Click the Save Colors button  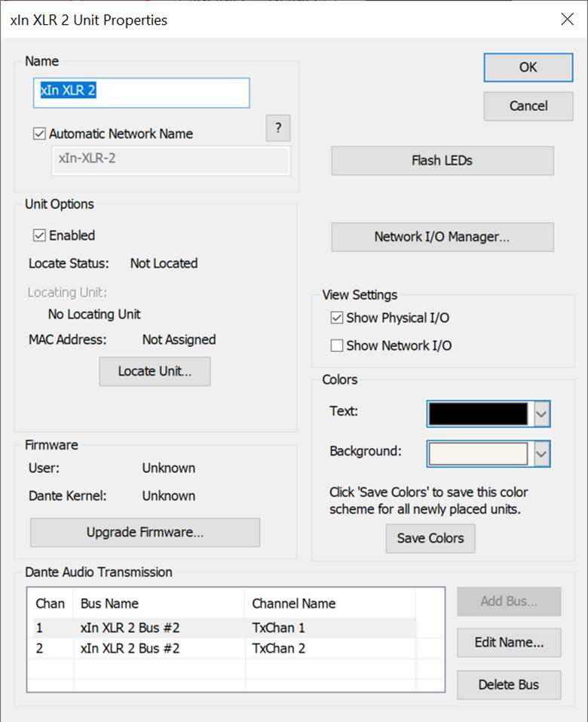430,538
